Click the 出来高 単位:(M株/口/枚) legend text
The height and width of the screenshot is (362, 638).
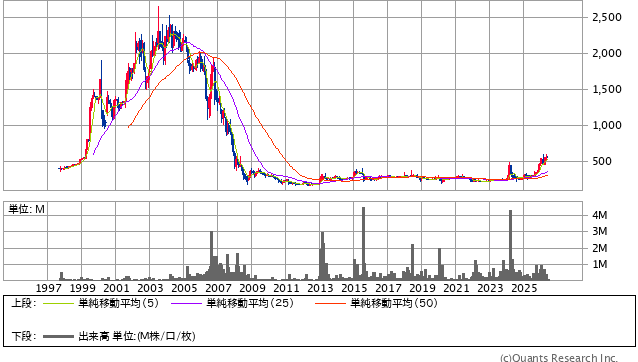[137, 336]
